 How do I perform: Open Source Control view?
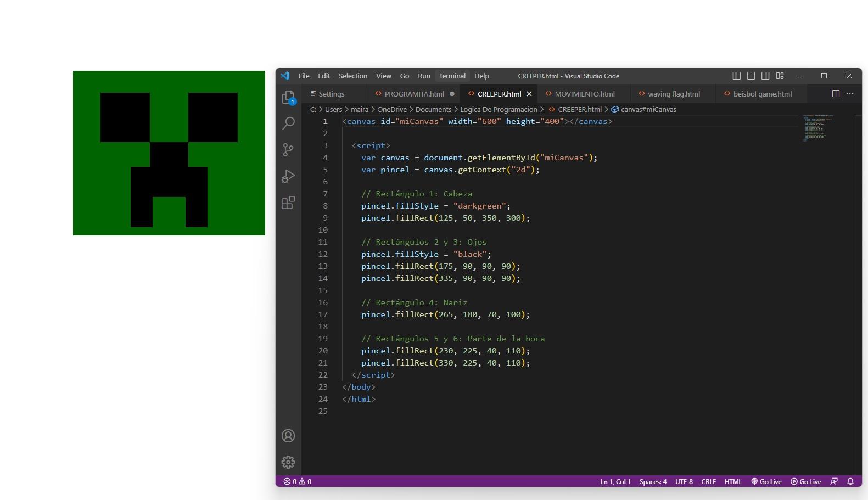[288, 150]
